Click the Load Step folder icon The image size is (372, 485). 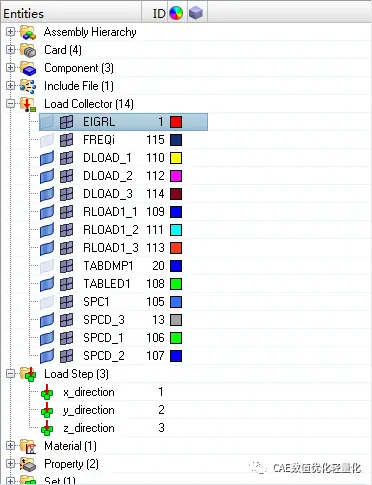28,374
